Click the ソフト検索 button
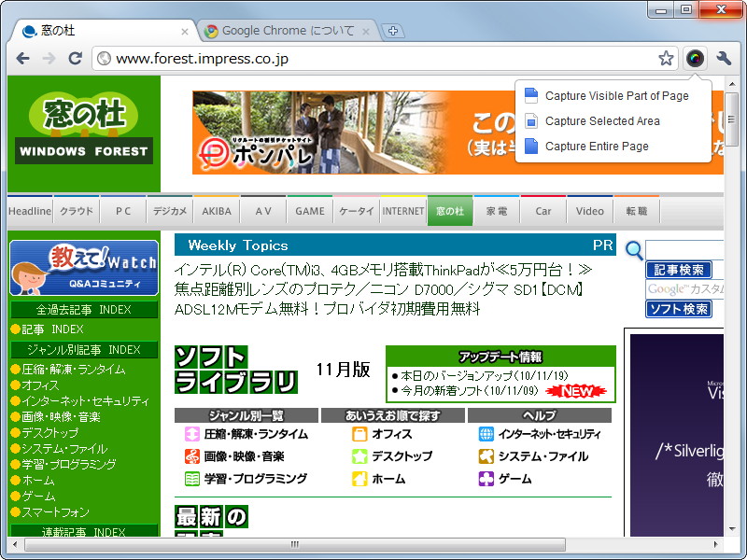 pyautogui.click(x=679, y=309)
